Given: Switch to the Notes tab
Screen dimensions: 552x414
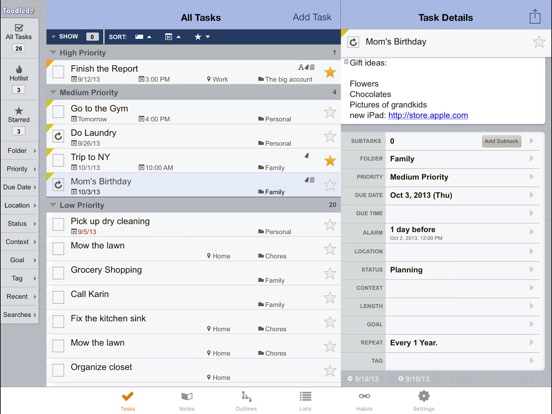Looking at the screenshot, I should (x=187, y=401).
